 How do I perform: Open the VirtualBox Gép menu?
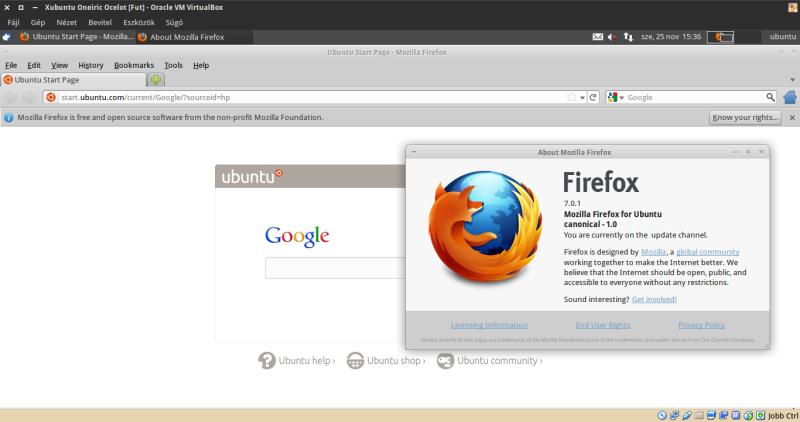[x=38, y=22]
